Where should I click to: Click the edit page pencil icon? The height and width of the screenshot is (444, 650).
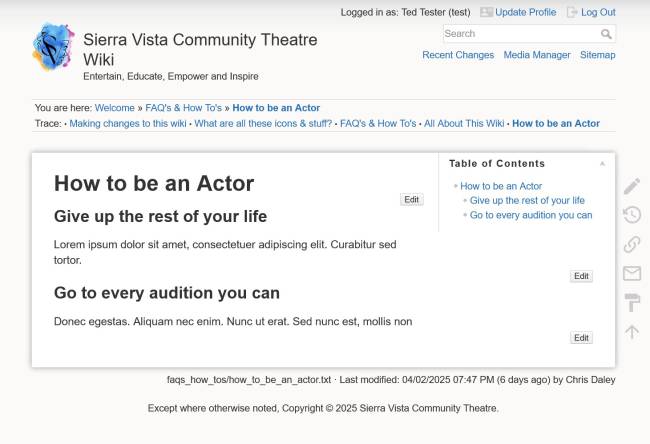pos(631,186)
